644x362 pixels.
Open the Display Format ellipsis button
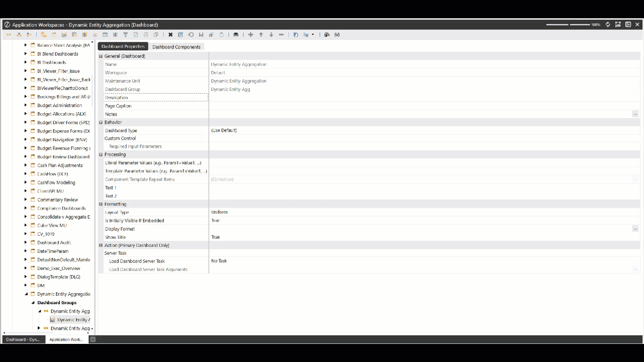coord(635,229)
